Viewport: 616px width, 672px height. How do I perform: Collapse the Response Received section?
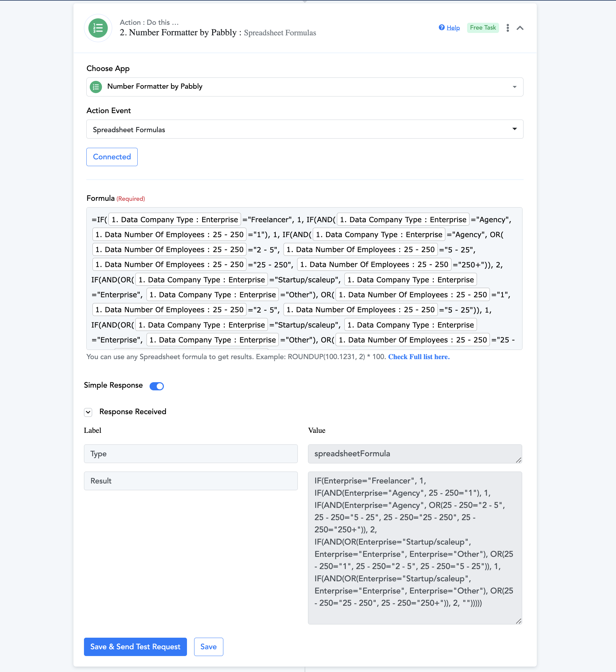[x=88, y=412]
